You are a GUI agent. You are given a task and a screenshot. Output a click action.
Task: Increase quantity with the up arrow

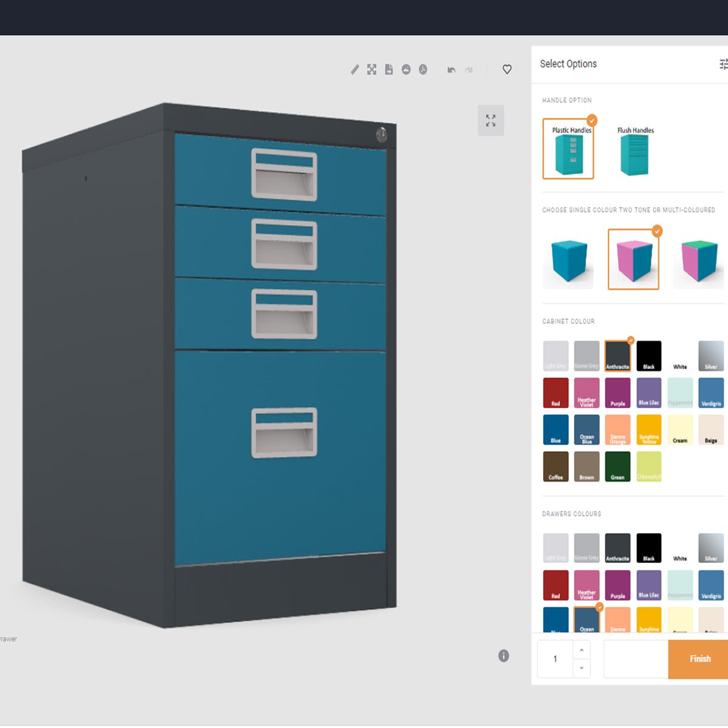pyautogui.click(x=581, y=650)
